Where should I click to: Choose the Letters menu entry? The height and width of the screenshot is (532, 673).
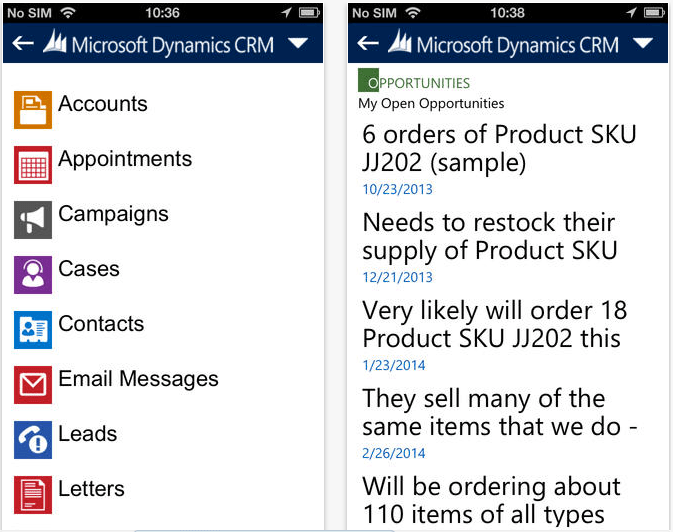pyautogui.click(x=91, y=489)
